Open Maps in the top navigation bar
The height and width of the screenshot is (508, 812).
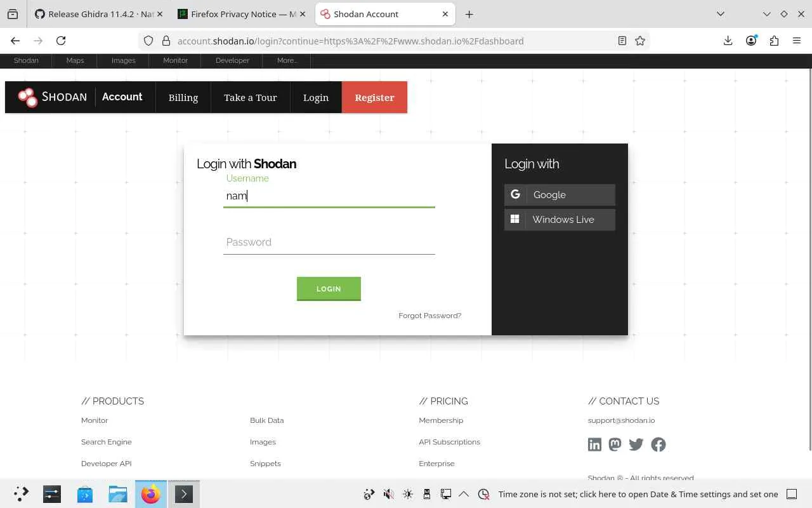pos(75,60)
